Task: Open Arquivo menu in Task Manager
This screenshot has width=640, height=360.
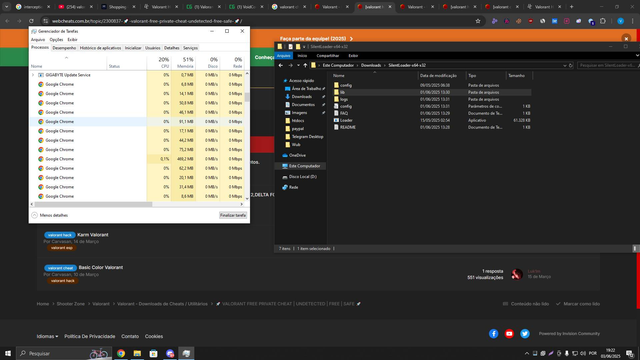Action: 38,40
